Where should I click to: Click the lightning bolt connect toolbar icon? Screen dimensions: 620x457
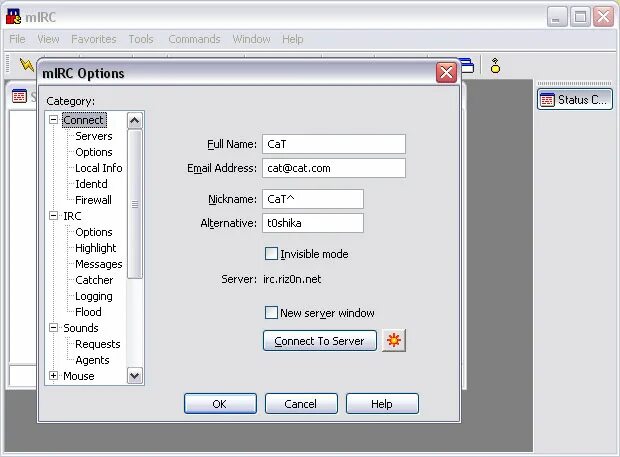pos(26,64)
